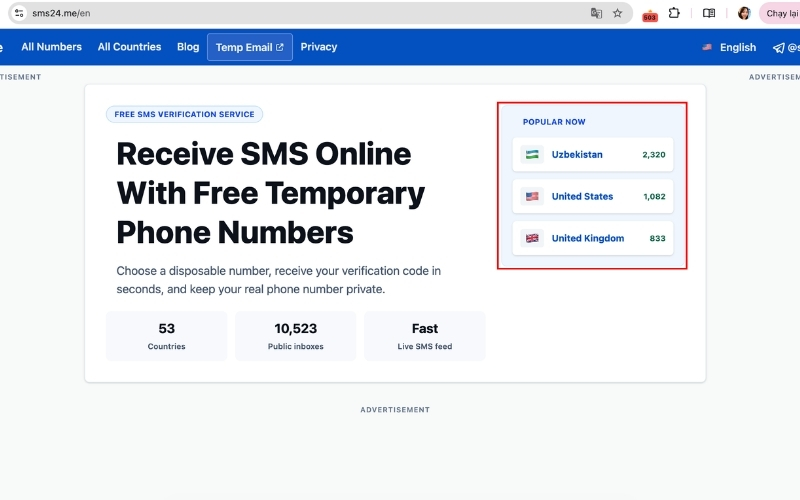The width and height of the screenshot is (800, 500).
Task: Click the United States flag icon
Action: point(532,196)
